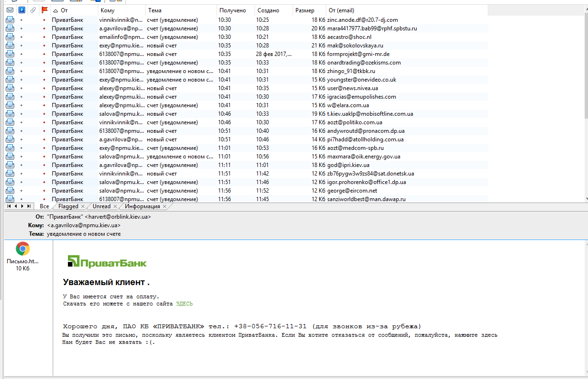Switch to the Unread tab

click(x=102, y=207)
